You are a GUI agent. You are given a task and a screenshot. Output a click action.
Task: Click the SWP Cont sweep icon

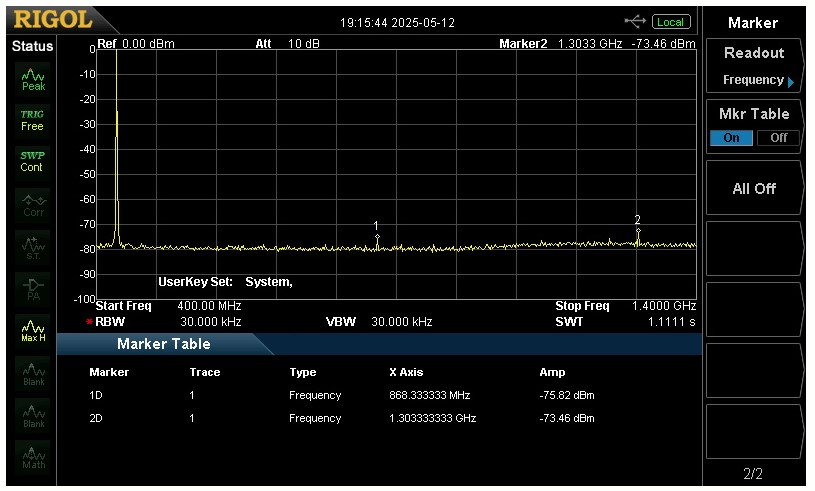[33, 161]
